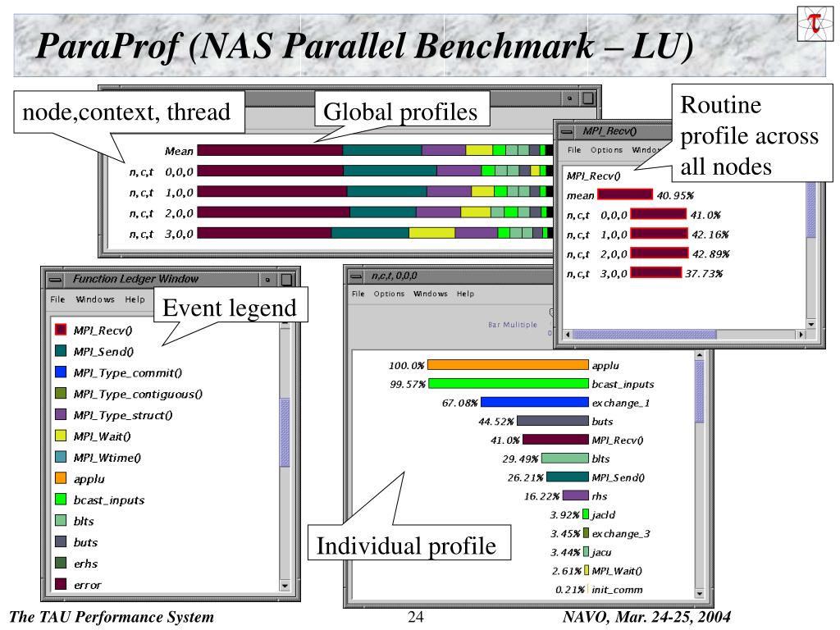The image size is (840, 630).
Task: Open Options menu in MPI_Recv() window
Action: point(606,150)
